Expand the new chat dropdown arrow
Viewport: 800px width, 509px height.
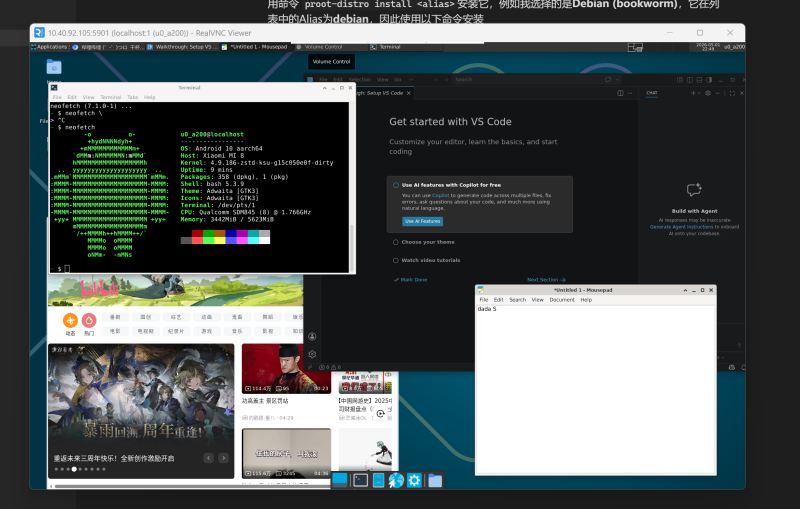(698, 93)
